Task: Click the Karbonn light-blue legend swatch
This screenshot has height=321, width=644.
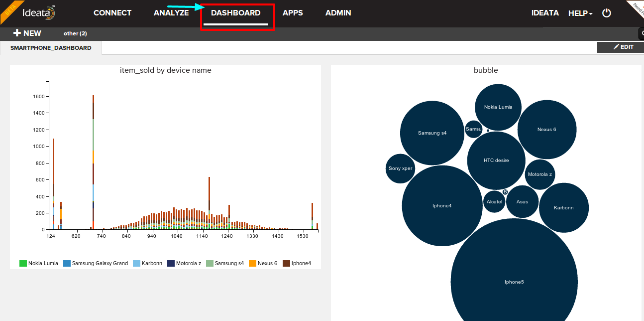Action: click(x=136, y=263)
